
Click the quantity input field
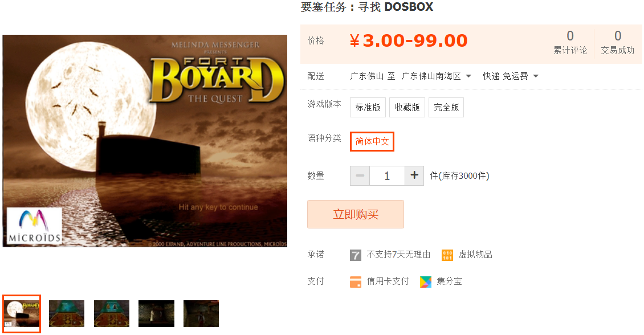pos(387,175)
